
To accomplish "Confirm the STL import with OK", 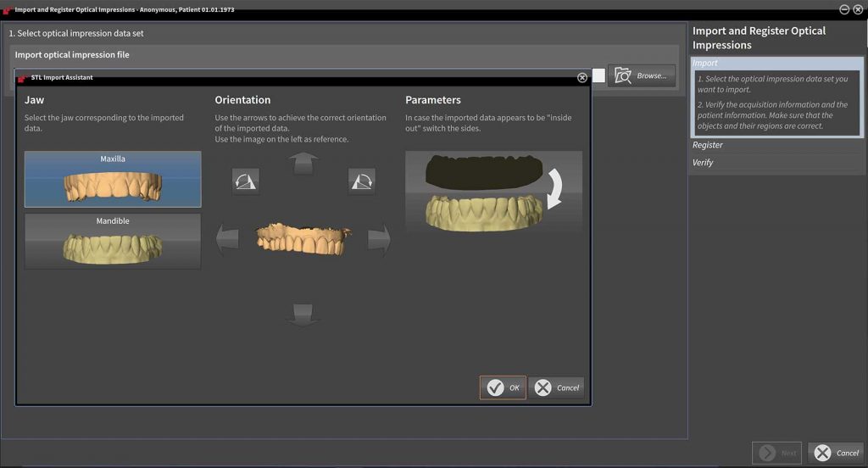I will tap(503, 387).
